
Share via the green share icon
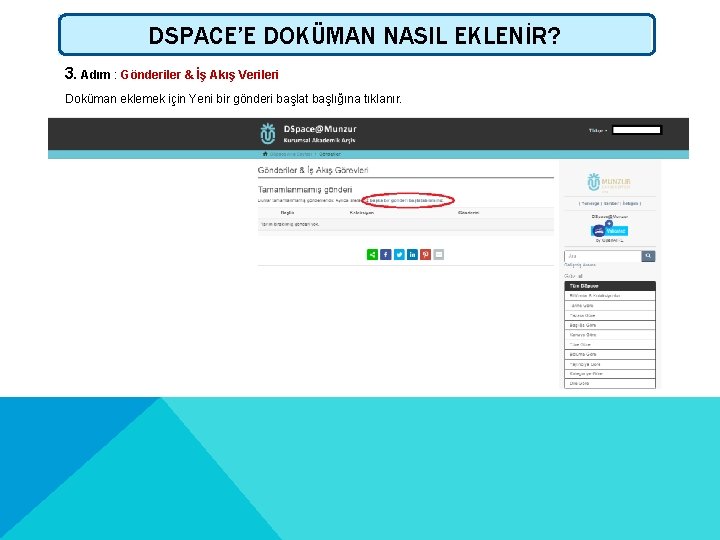point(372,254)
